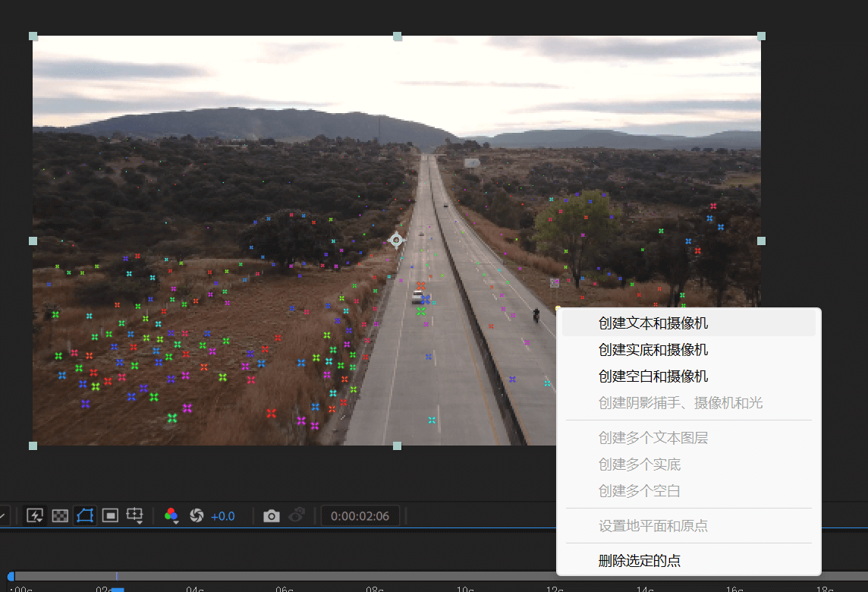Click the right-middle layer transform handle
868x592 pixels.
pos(761,241)
